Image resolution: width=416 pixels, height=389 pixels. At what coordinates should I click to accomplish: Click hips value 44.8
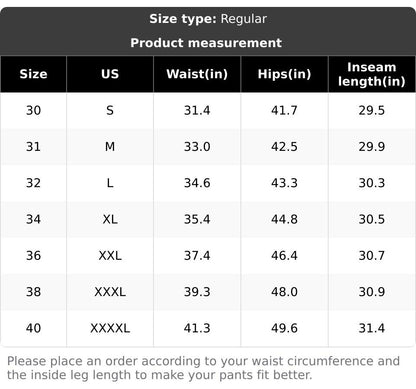(284, 219)
